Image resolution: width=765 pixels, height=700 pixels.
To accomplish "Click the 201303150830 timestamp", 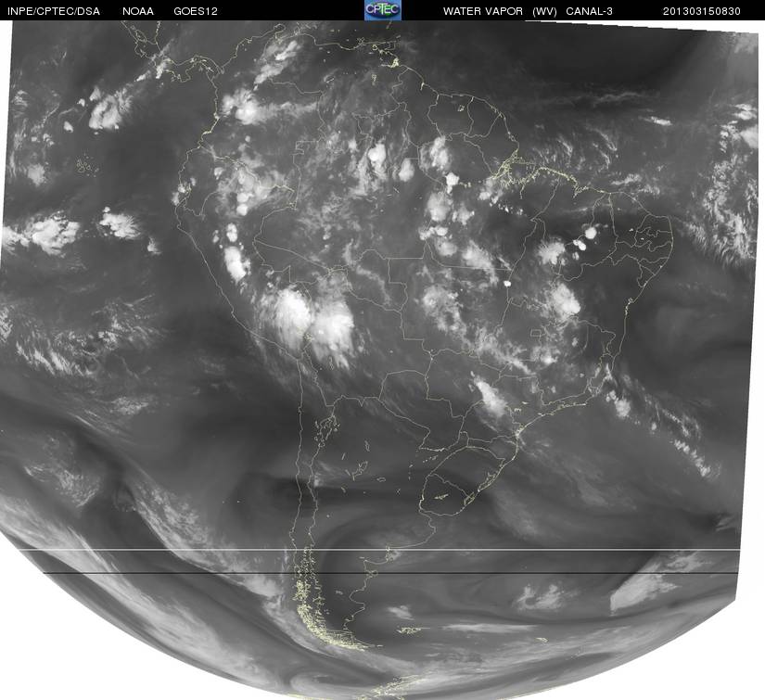I will [x=702, y=11].
